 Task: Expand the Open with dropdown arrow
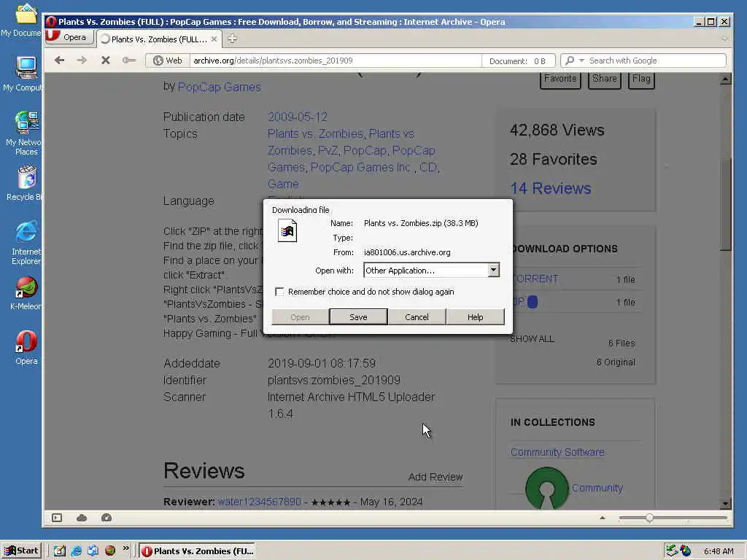[x=493, y=270]
